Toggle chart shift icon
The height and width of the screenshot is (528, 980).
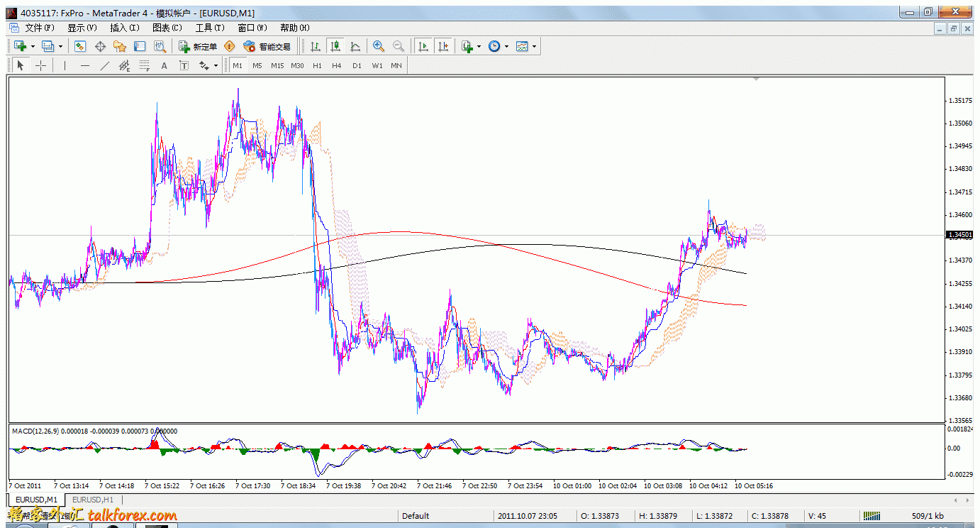click(x=443, y=46)
